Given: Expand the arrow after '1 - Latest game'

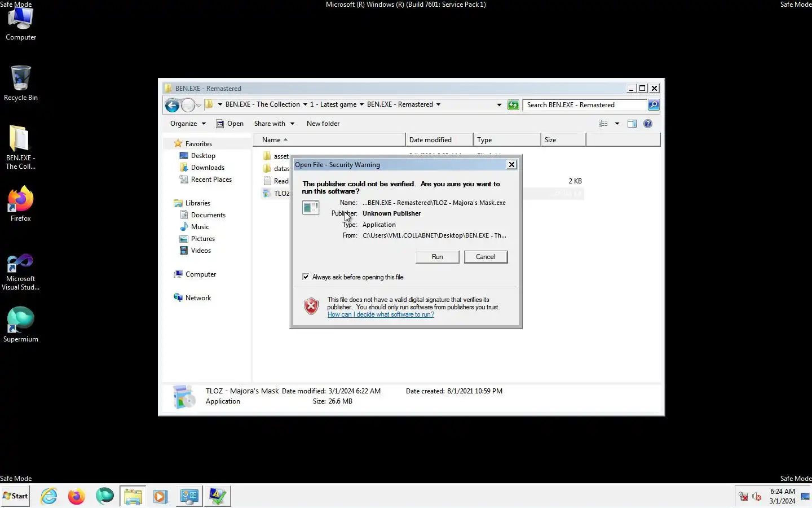Looking at the screenshot, I should coord(361,104).
